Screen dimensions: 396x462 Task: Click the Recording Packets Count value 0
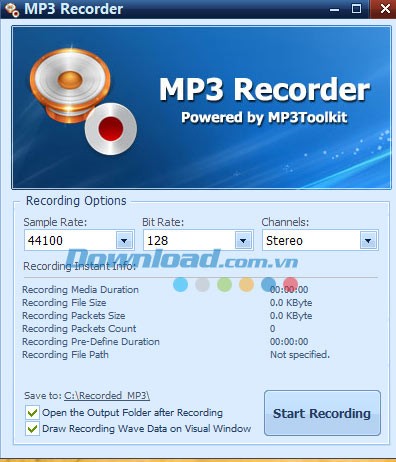(x=272, y=328)
